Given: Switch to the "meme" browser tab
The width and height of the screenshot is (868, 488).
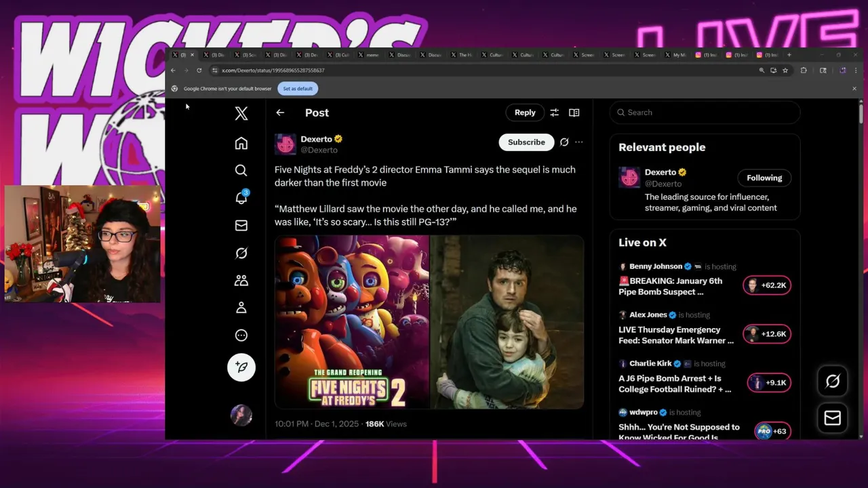Looking at the screenshot, I should pyautogui.click(x=371, y=55).
